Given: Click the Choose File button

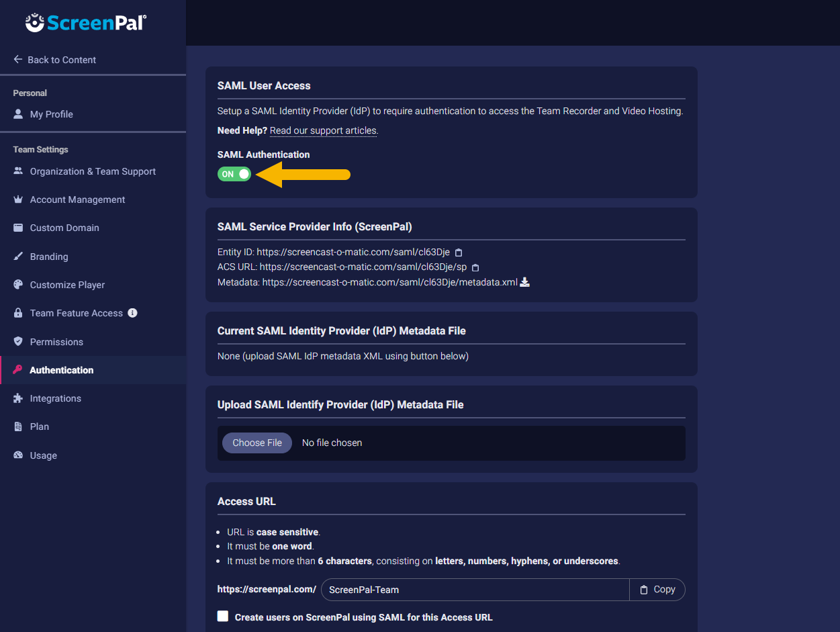Looking at the screenshot, I should (257, 443).
